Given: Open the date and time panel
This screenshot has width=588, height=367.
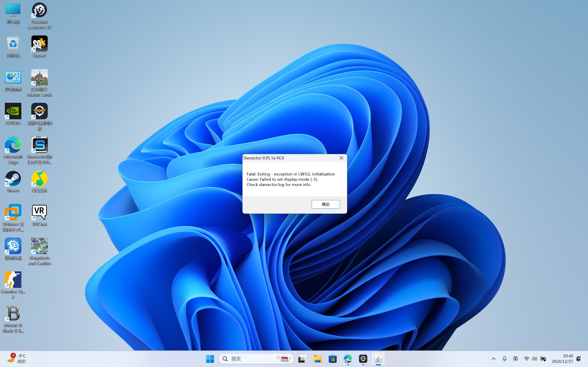Looking at the screenshot, I should [562, 359].
